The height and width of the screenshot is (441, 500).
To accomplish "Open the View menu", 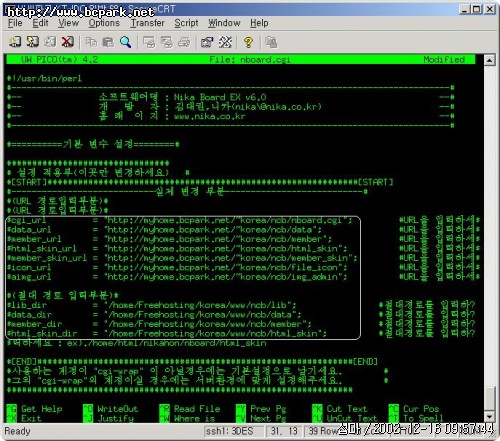I will (x=69, y=23).
